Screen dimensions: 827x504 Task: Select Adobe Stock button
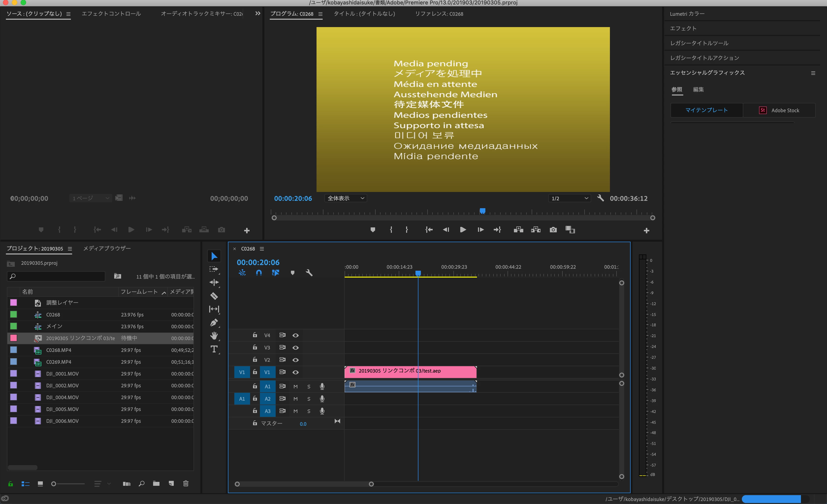[779, 110]
